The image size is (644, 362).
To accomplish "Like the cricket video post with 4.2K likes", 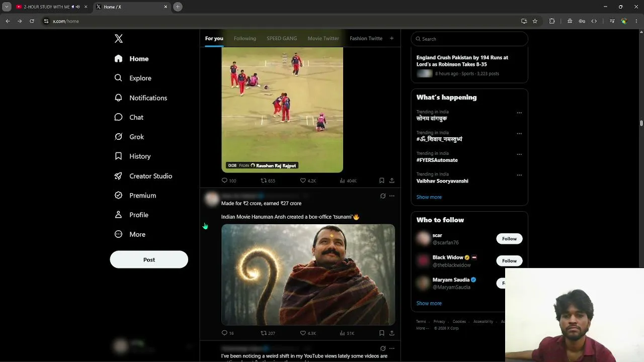I will click(x=308, y=180).
